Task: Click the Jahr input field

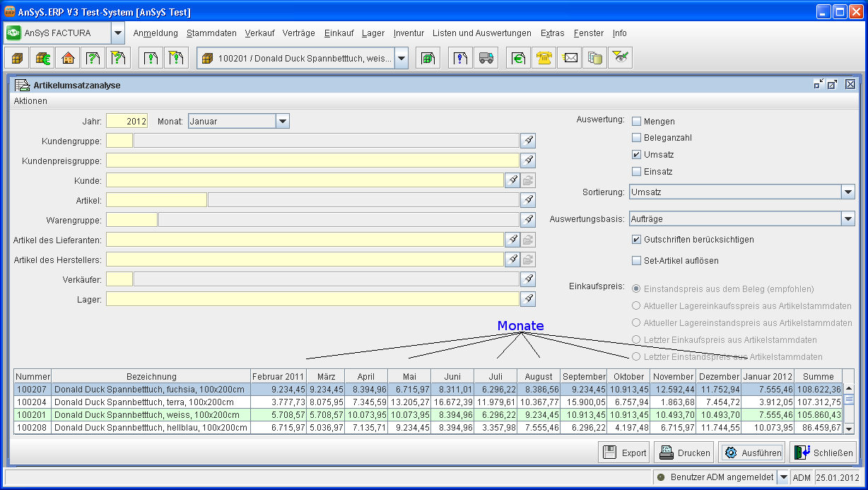Action: pyautogui.click(x=127, y=122)
